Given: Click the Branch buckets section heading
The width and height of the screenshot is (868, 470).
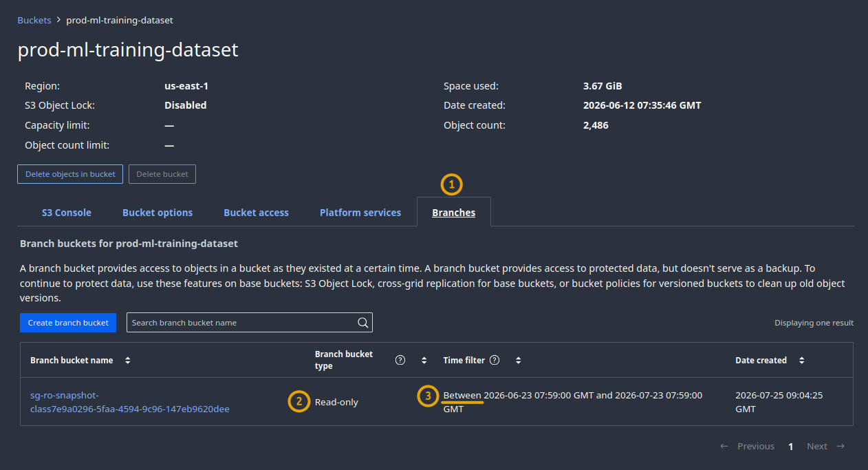Looking at the screenshot, I should (x=129, y=244).
